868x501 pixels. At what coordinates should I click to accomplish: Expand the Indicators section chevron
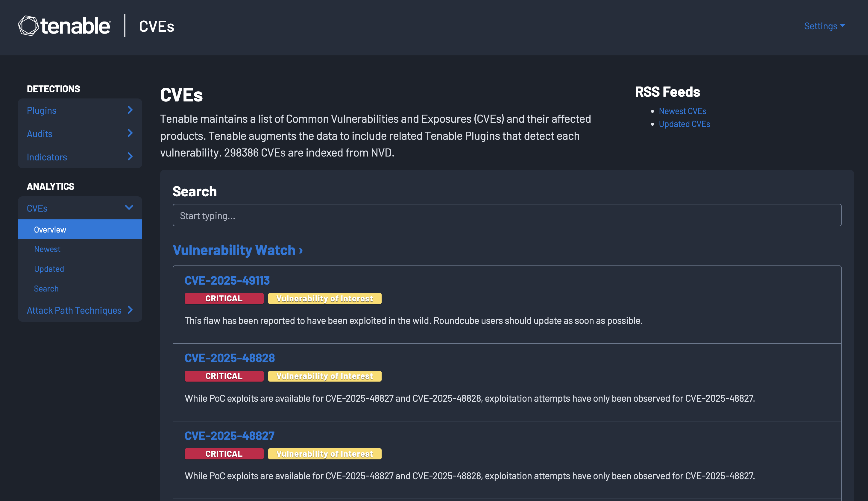click(x=130, y=157)
